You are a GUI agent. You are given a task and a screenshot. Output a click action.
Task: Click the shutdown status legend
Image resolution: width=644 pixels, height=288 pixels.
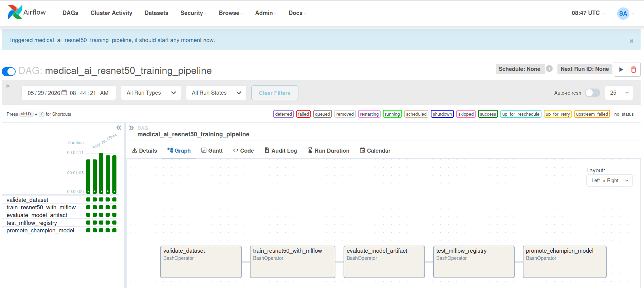pos(442,114)
